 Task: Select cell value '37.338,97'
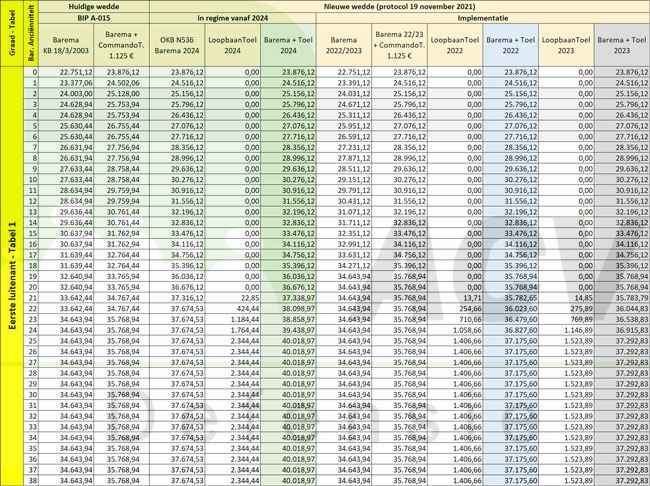click(298, 298)
